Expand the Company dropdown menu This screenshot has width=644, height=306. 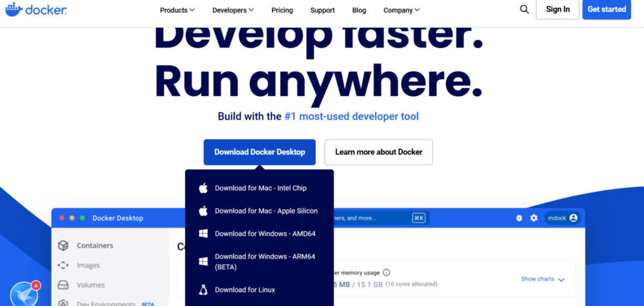coord(401,10)
